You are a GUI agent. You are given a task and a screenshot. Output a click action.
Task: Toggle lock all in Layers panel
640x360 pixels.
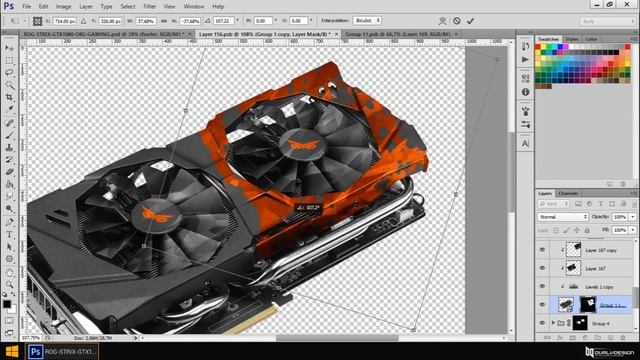(x=587, y=230)
